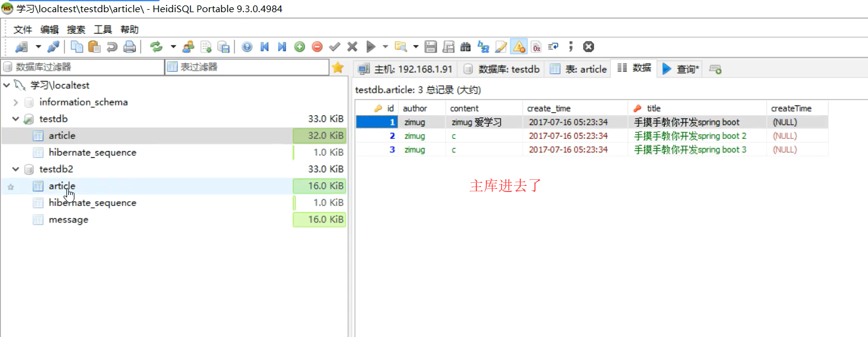Click the yellow favorites star icon

(338, 68)
